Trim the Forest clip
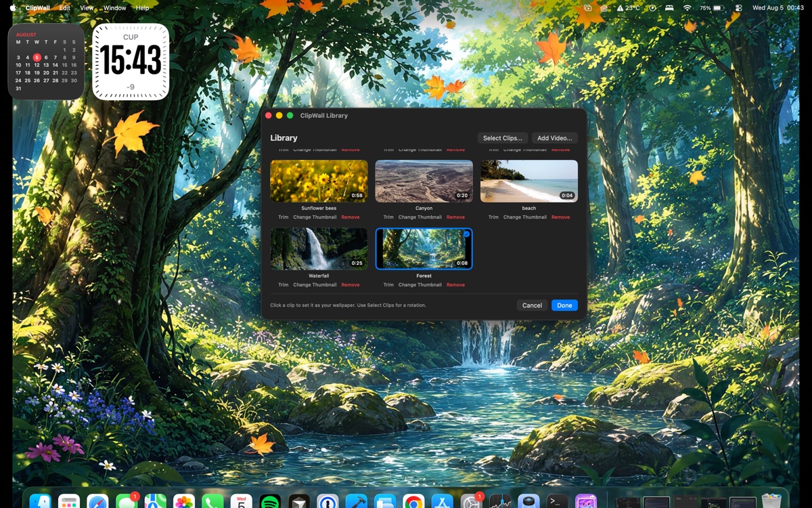812x508 pixels. (388, 285)
